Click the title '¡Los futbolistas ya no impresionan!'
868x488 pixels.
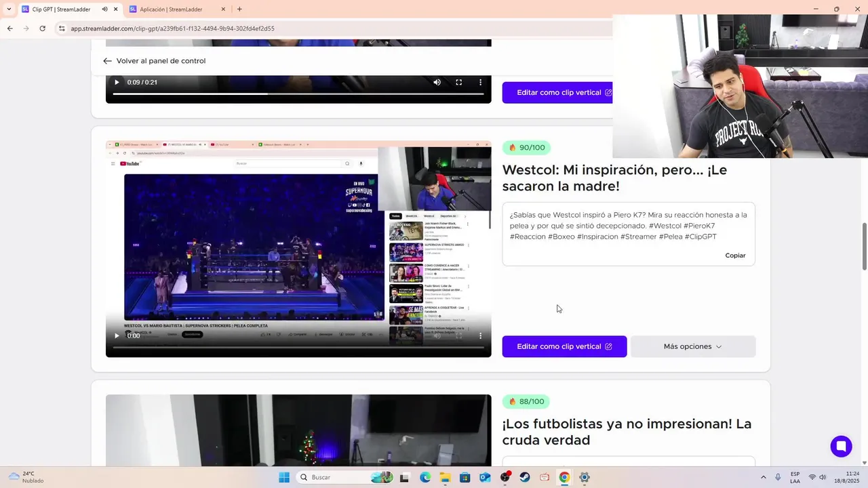click(x=627, y=432)
